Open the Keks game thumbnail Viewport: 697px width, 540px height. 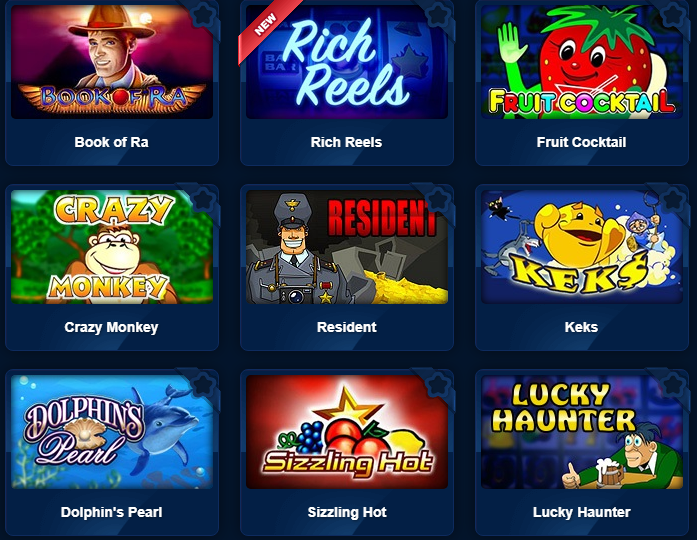(x=582, y=247)
